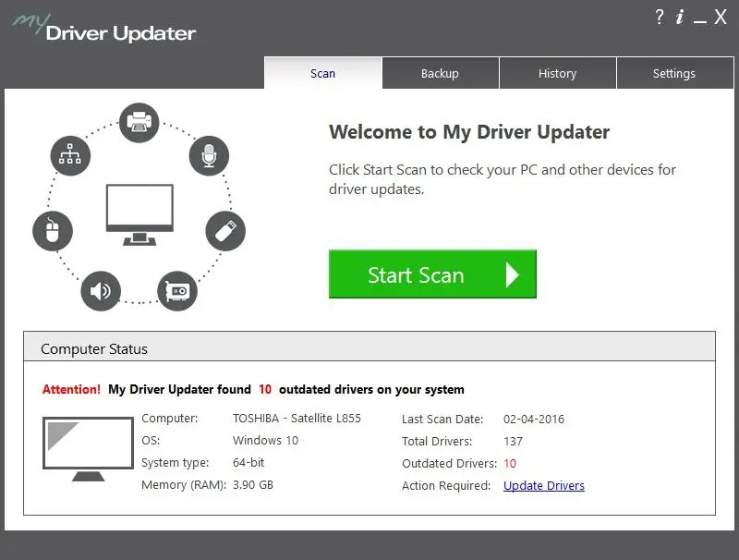The width and height of the screenshot is (739, 560).
Task: Click the graphics card device icon
Action: tap(177, 291)
